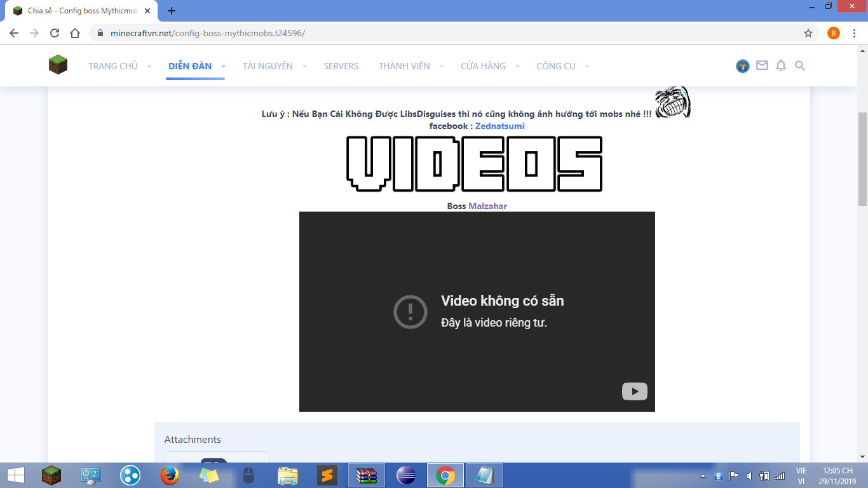
Task: Click the "Video không có sẵn" message
Action: [x=503, y=301]
